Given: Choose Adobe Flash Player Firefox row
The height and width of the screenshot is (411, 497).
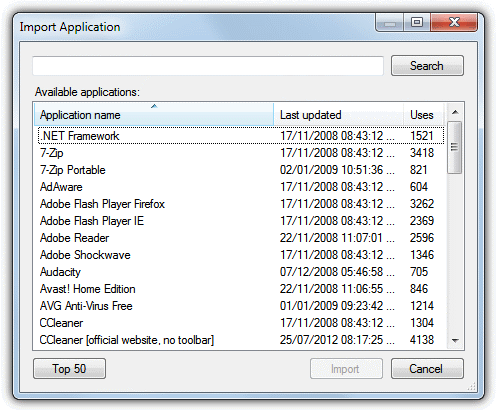Looking at the screenshot, I should [x=241, y=204].
